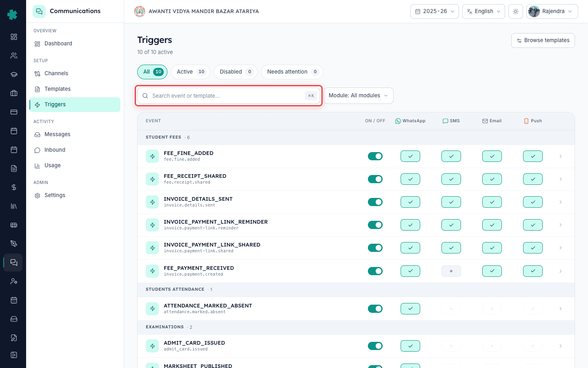The height and width of the screenshot is (368, 588).
Task: Click the inbox tray icon in left rail
Action: pyautogui.click(x=14, y=319)
